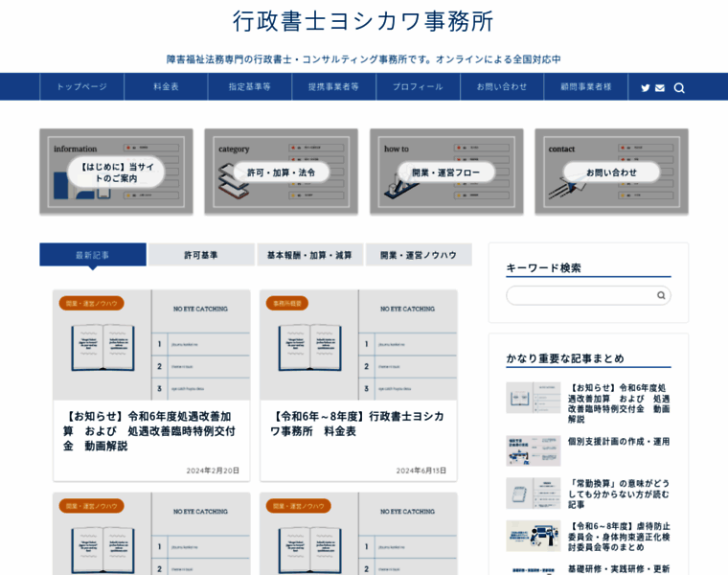Click sidebar thumbnail beside 常勤換算 article

pos(533,494)
